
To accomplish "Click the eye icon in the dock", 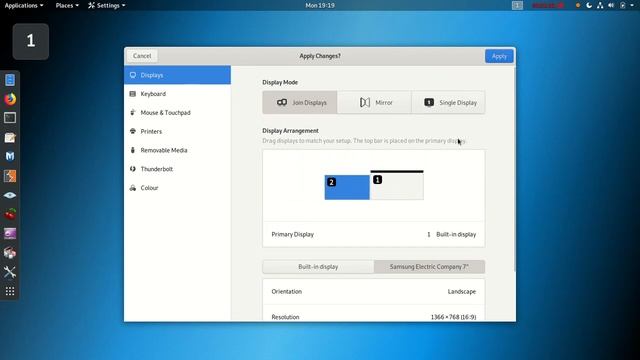I will click(10, 195).
